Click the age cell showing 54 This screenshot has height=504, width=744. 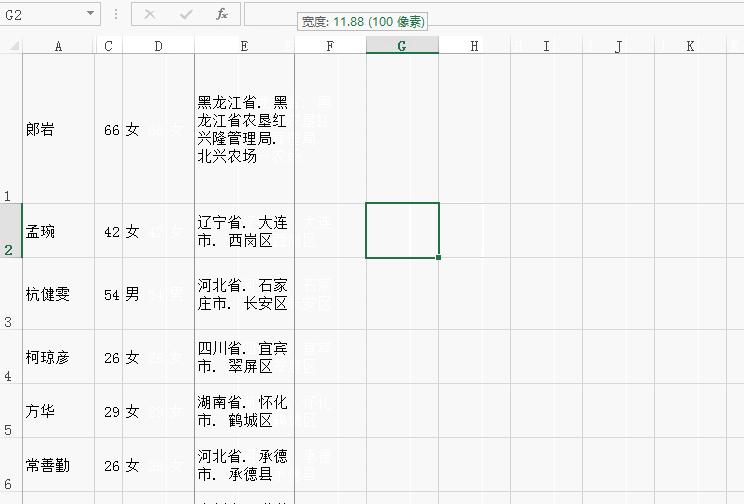point(109,295)
